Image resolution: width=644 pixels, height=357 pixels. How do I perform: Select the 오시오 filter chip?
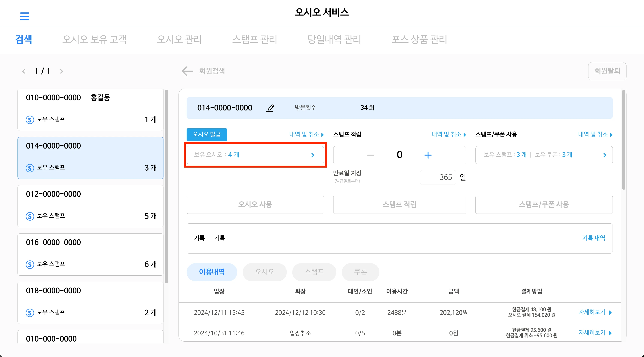click(265, 272)
